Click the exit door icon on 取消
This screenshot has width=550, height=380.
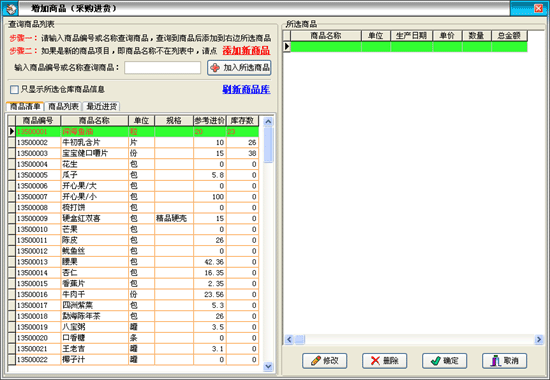[495, 360]
